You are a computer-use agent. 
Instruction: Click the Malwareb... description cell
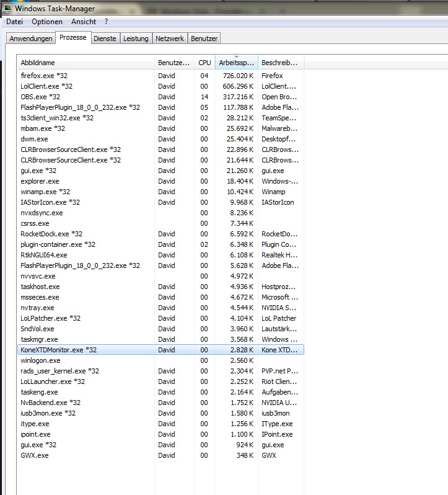click(279, 128)
